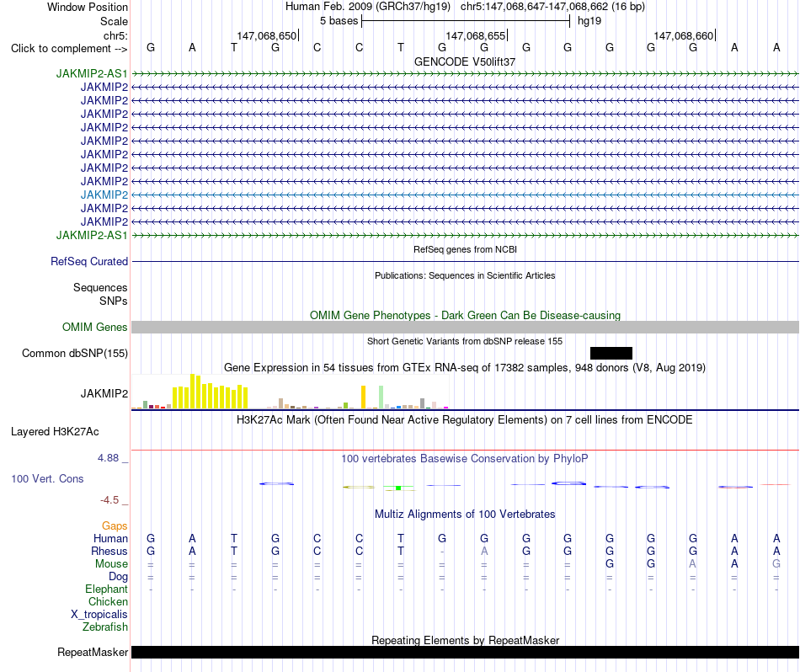
Task: Click the OMIM Gene Phenotypes green title
Action: click(x=465, y=315)
